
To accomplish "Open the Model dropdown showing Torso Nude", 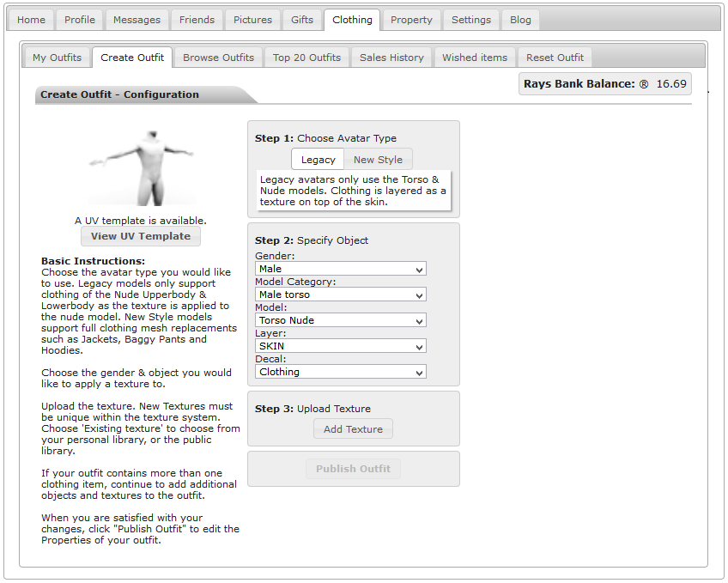I will (340, 320).
